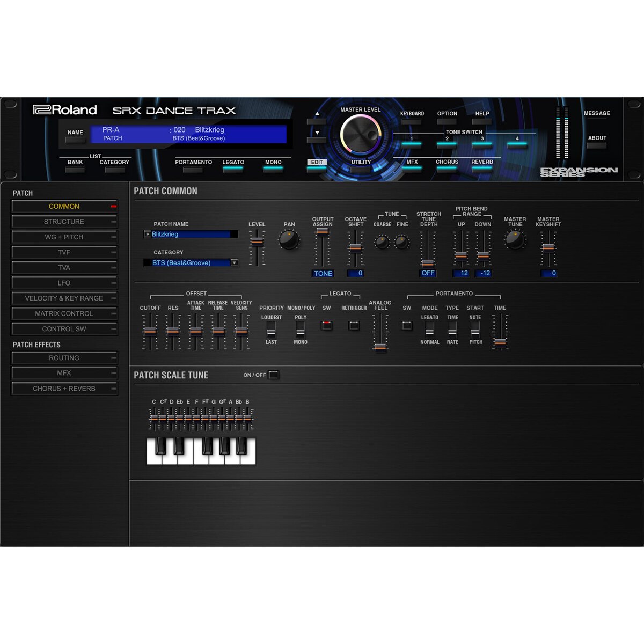Open the LFO section

coord(64,283)
